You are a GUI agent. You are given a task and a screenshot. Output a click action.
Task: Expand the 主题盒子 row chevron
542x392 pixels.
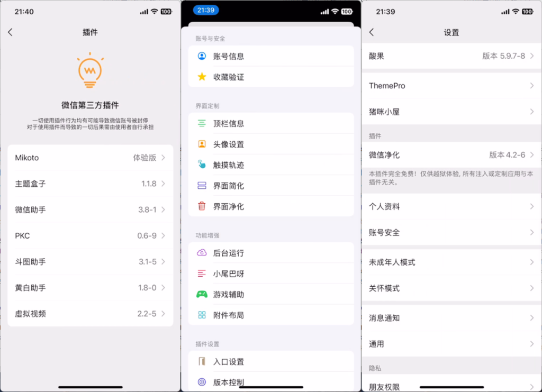pyautogui.click(x=164, y=184)
